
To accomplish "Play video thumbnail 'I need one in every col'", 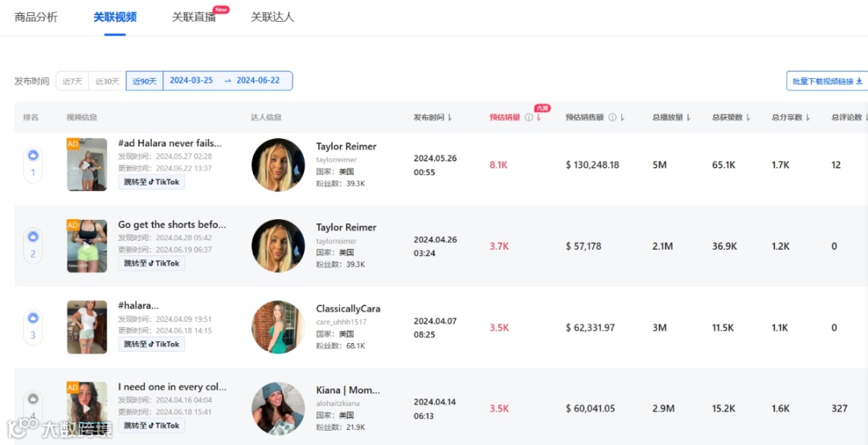I will point(87,409).
